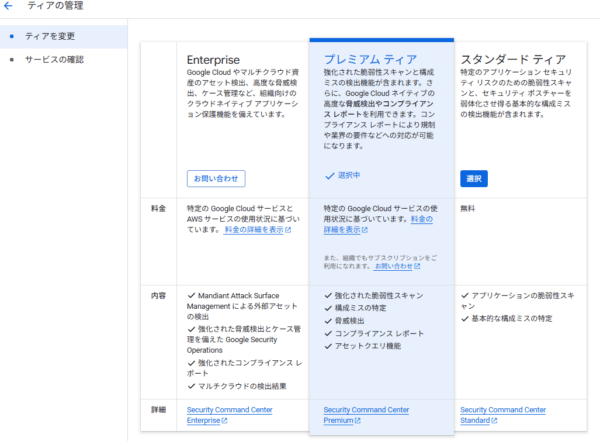Click the 構成ミスの特定 feature
The width and height of the screenshot is (600, 441).
point(355,308)
